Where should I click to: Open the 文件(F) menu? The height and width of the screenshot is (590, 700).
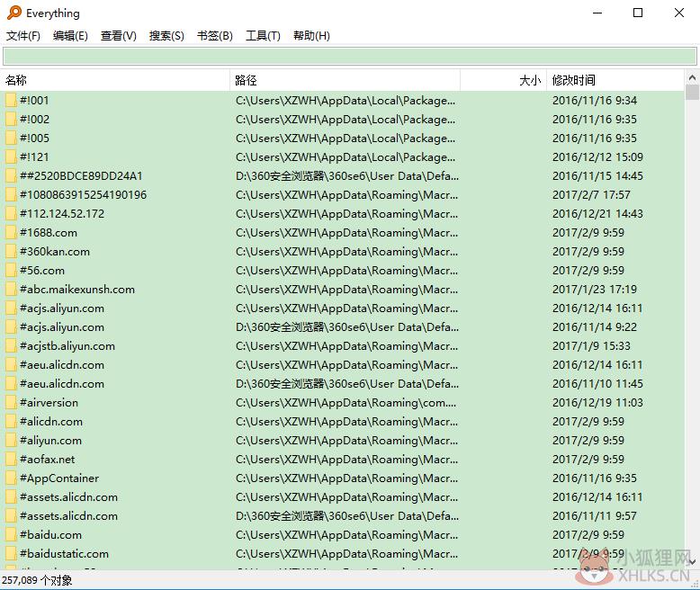click(23, 36)
